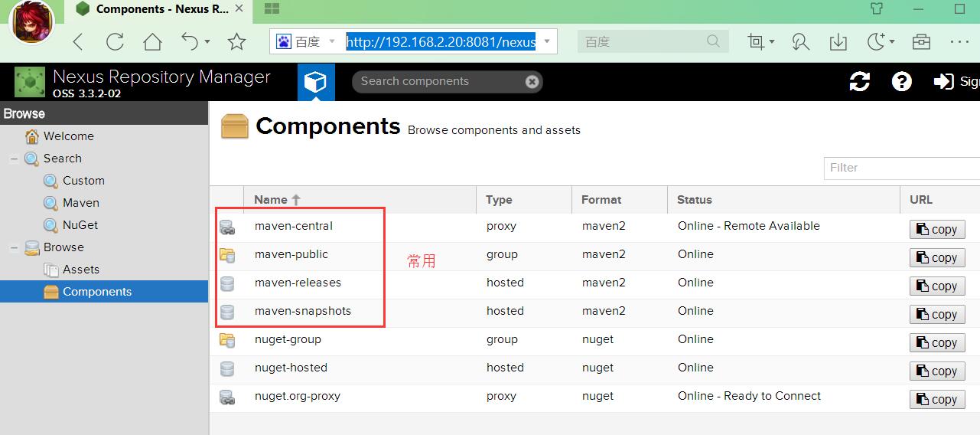Open the browser downloads icon
The image size is (980, 435).
pyautogui.click(x=838, y=41)
